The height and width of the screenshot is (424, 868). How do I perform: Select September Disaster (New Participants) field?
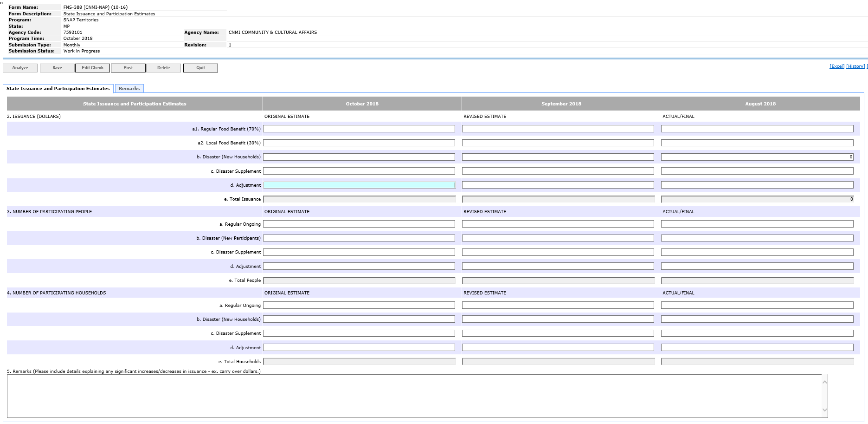tap(558, 238)
